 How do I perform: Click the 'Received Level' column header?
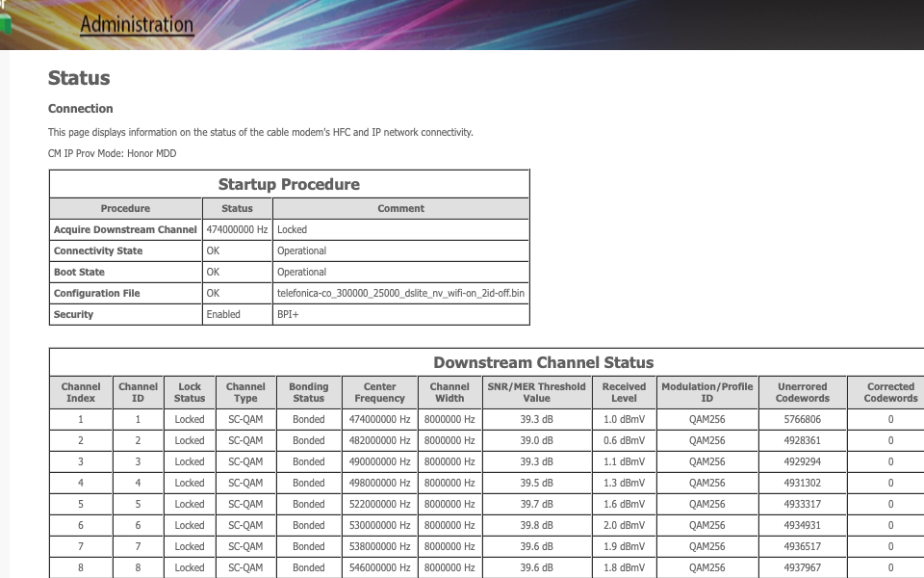click(624, 392)
